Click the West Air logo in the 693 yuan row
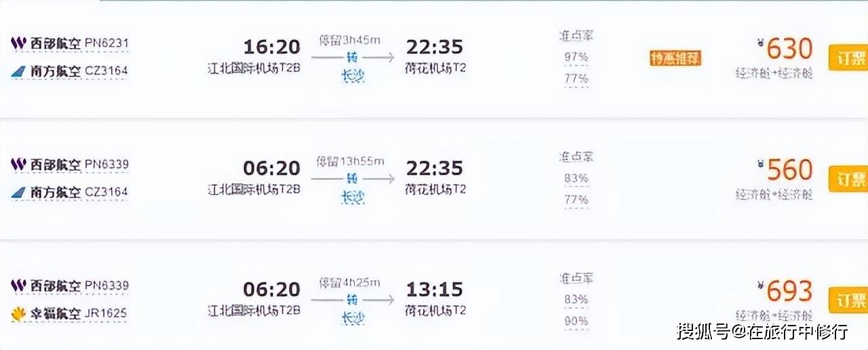The height and width of the screenshot is (350, 868). [18, 286]
